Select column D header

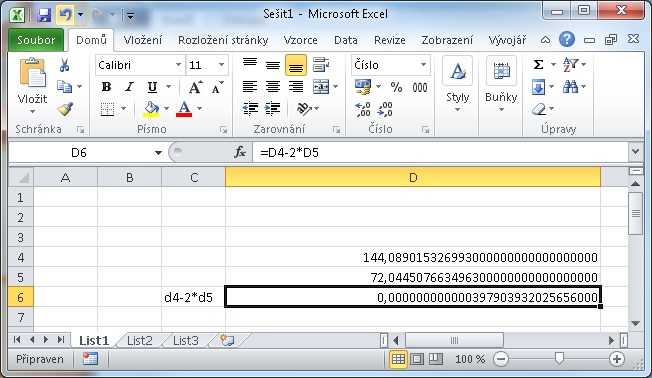413,178
